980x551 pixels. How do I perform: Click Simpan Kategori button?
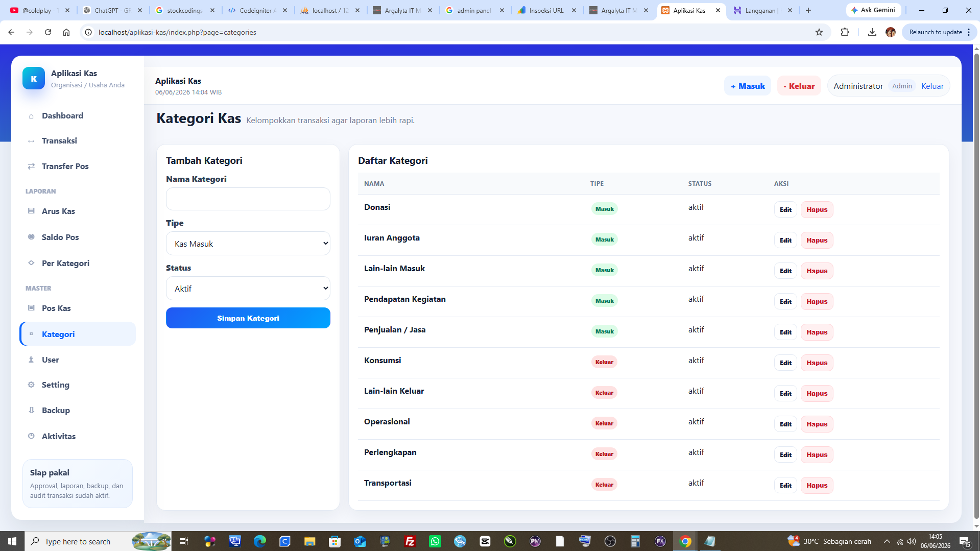[248, 318]
